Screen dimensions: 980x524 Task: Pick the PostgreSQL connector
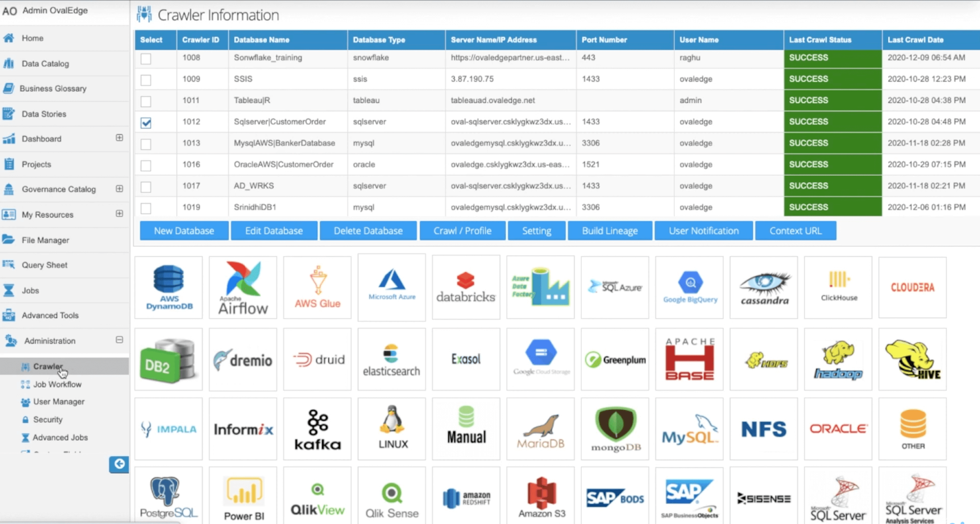coord(168,496)
